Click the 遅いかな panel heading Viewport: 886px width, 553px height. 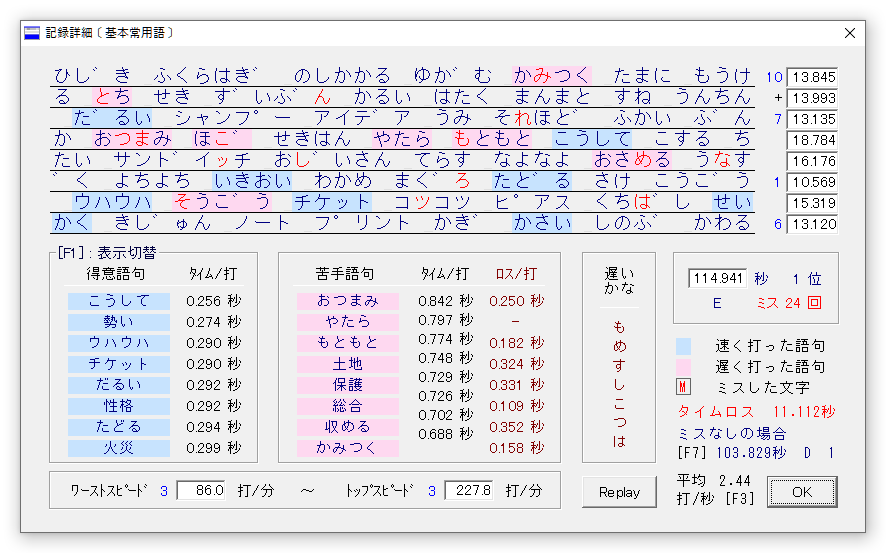click(x=619, y=281)
